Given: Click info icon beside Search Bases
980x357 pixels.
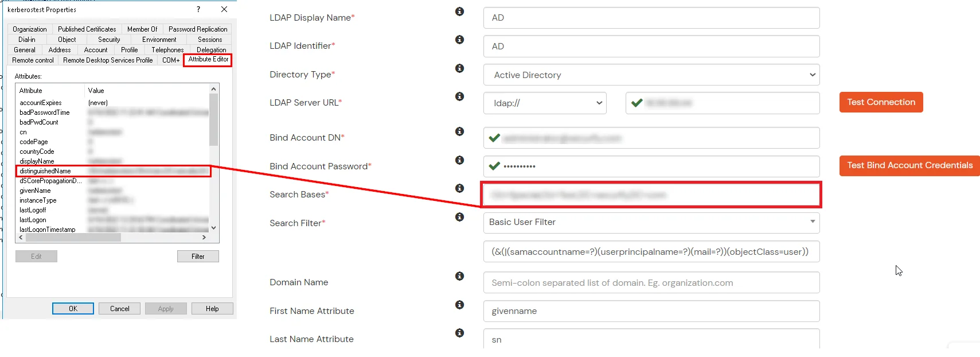Looking at the screenshot, I should pyautogui.click(x=459, y=188).
